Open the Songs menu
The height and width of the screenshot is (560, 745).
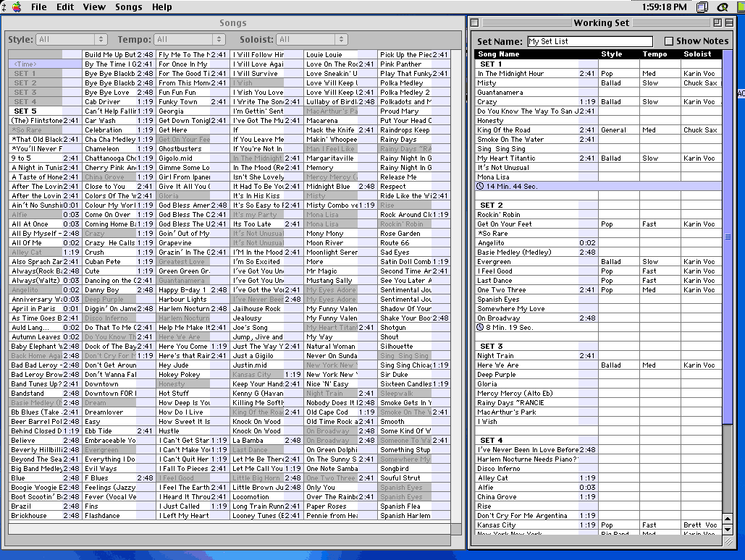pos(128,7)
